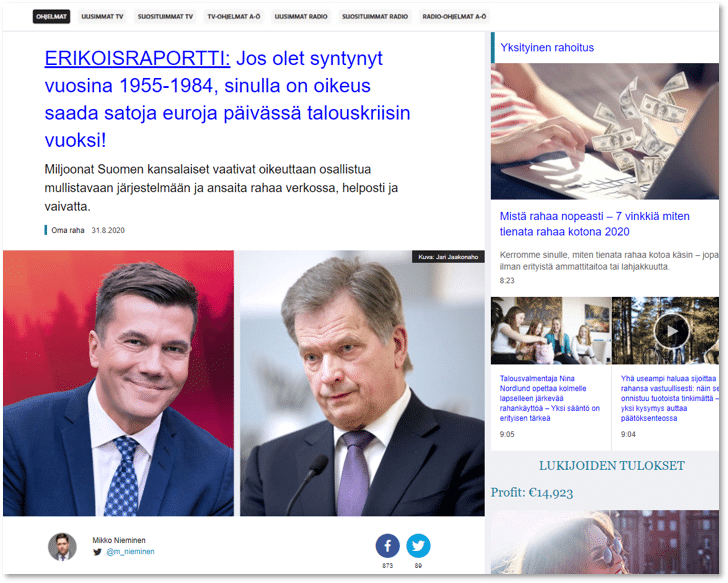The width and height of the screenshot is (728, 583).
Task: Open TV-OHJELMAT A-Ö tab
Action: pos(234,17)
